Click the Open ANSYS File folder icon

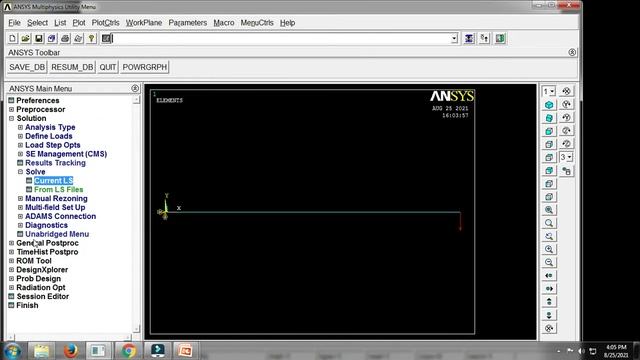pos(25,38)
